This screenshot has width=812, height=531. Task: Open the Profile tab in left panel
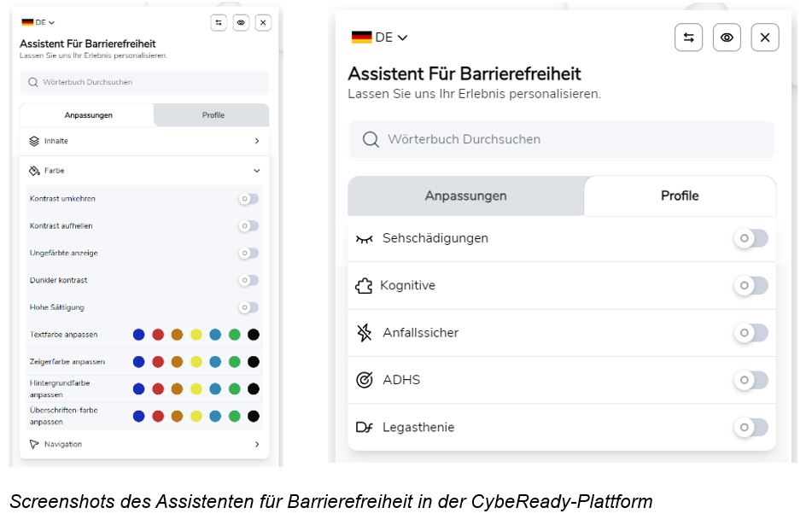[213, 115]
